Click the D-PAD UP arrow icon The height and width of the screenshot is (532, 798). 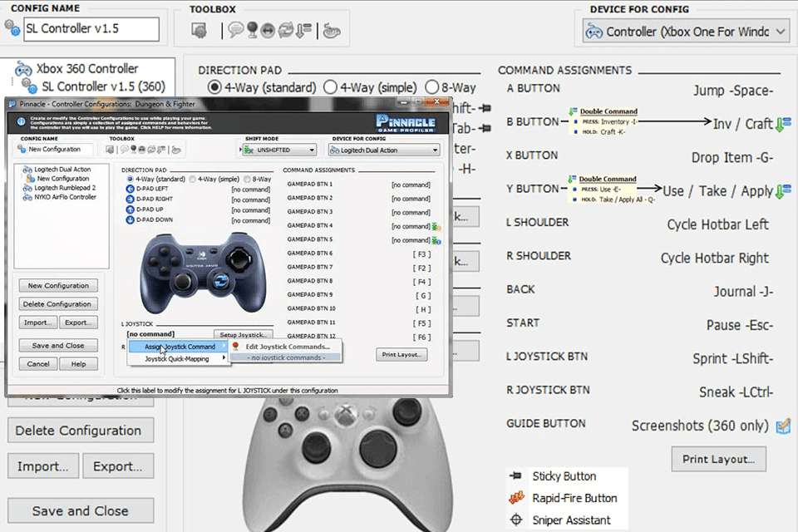[x=130, y=209]
